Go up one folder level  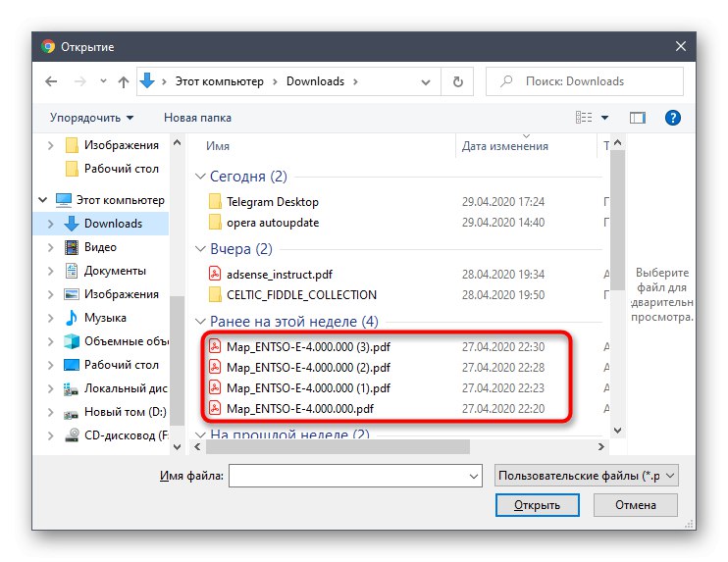coord(124,81)
